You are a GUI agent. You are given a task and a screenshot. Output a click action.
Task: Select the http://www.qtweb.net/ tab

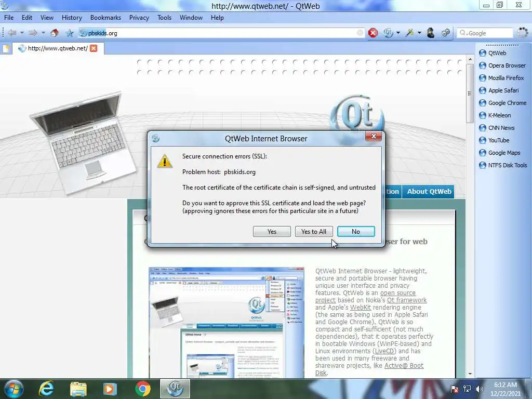[x=58, y=48]
